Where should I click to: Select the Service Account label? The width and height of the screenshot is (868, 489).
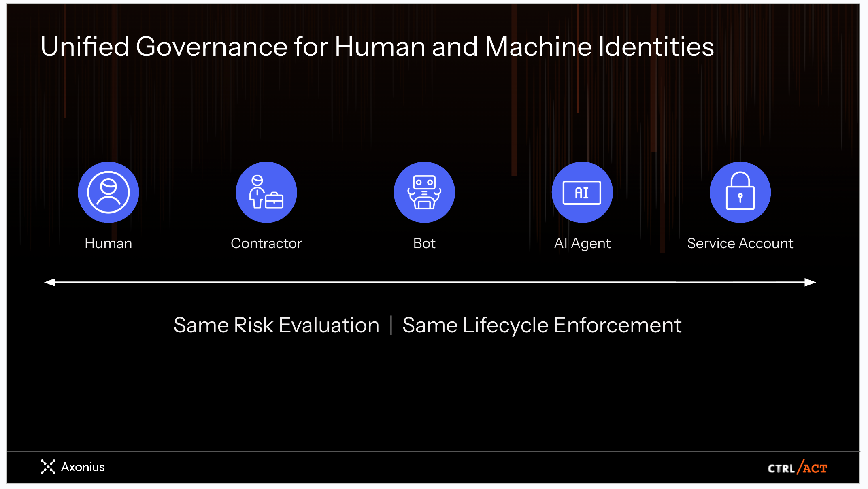[x=740, y=243]
